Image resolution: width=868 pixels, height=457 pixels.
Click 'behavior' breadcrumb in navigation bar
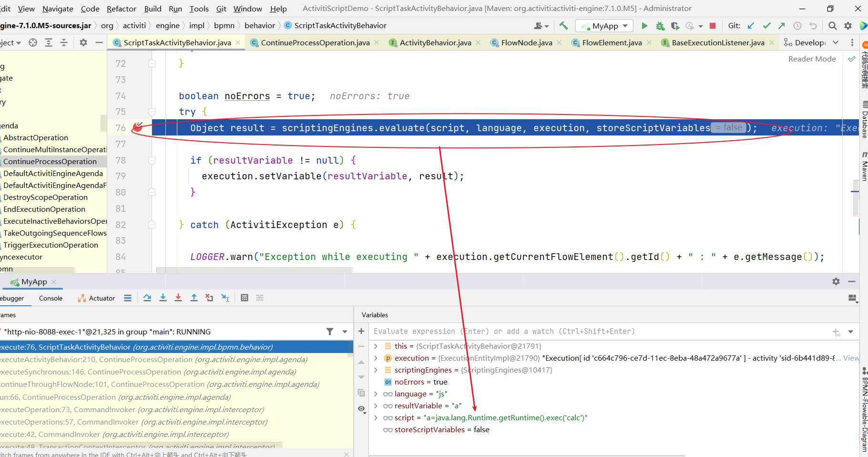(x=259, y=25)
